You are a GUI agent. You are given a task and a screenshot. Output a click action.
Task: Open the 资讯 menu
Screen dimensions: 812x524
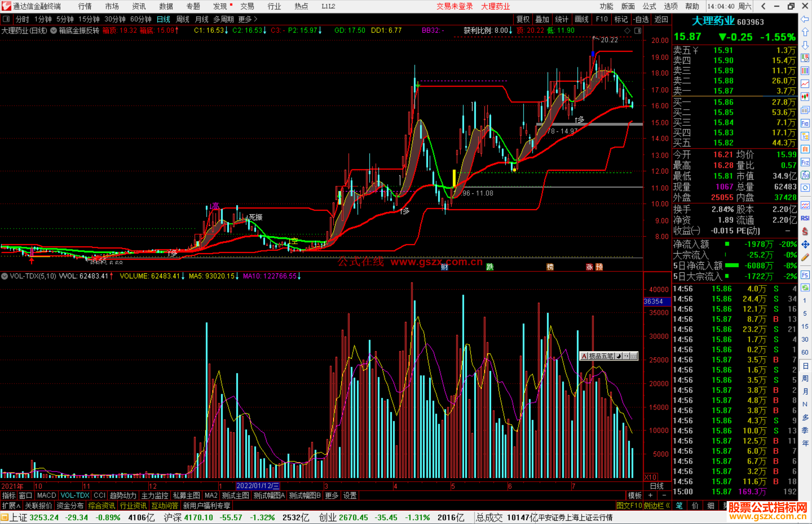(139, 6)
